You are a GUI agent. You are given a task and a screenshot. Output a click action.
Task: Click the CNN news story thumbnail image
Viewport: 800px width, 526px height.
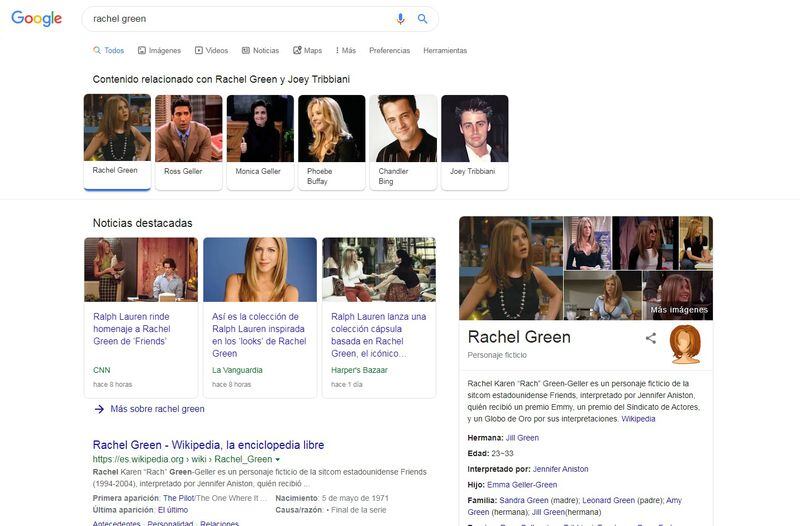point(141,269)
